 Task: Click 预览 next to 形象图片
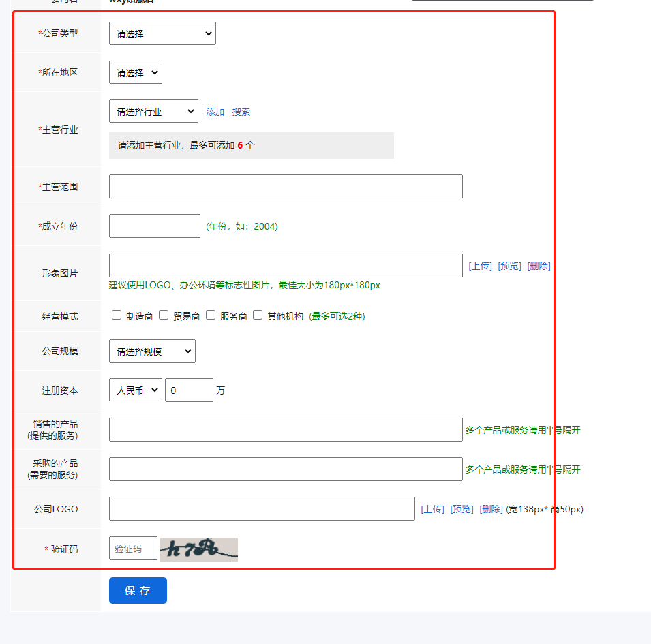509,266
